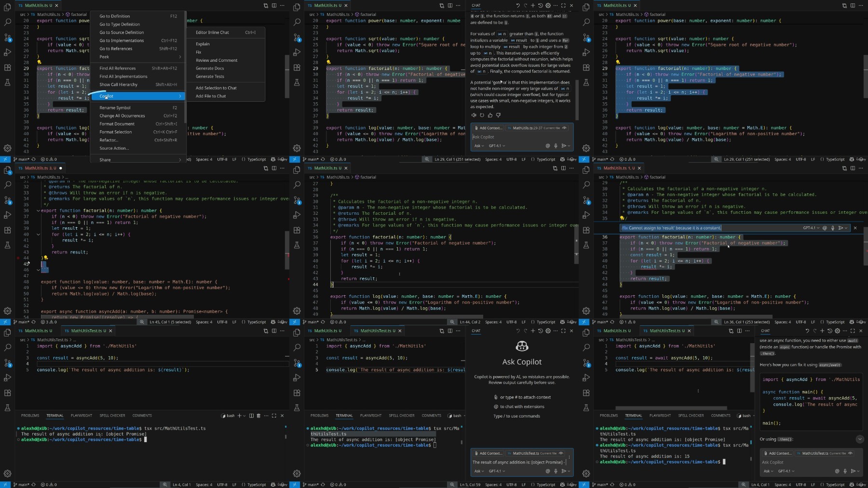Select Rename Symbol in the context menu
Screen dimensions: 868x488
click(138, 108)
